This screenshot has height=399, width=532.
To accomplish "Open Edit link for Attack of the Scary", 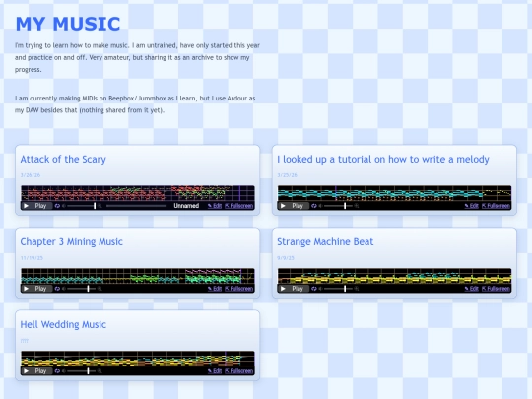I will [215, 206].
